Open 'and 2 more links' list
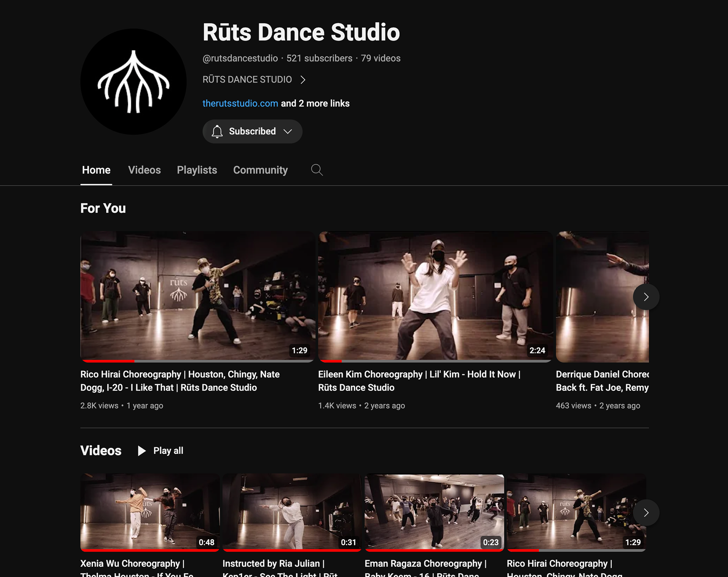The height and width of the screenshot is (577, 728). pyautogui.click(x=315, y=103)
